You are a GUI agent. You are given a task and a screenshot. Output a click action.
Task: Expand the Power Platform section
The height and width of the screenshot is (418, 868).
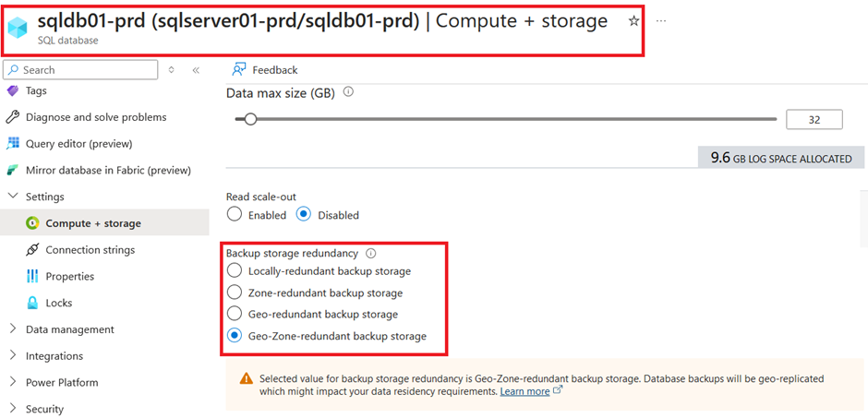13,383
